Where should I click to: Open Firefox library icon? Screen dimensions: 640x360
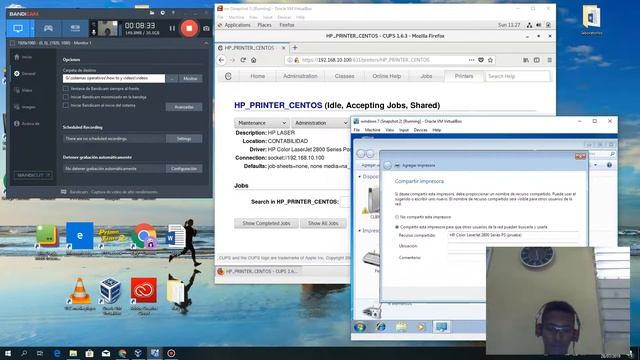tap(526, 60)
